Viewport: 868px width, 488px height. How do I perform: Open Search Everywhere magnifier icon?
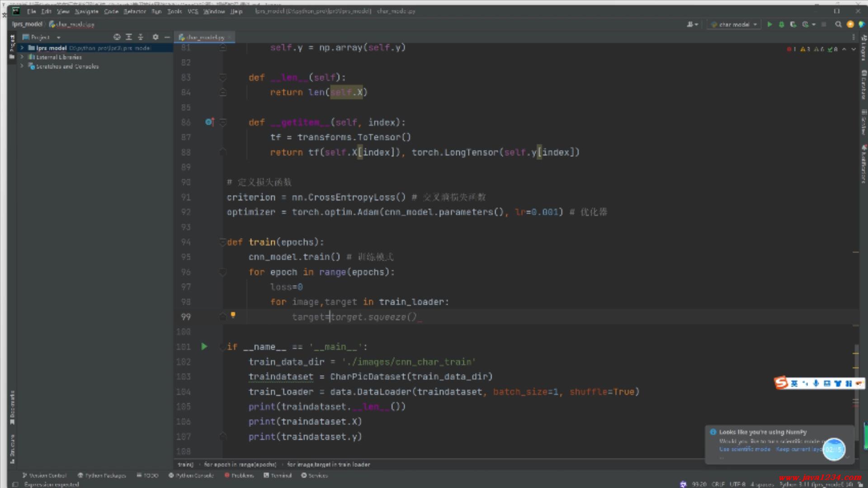point(838,24)
